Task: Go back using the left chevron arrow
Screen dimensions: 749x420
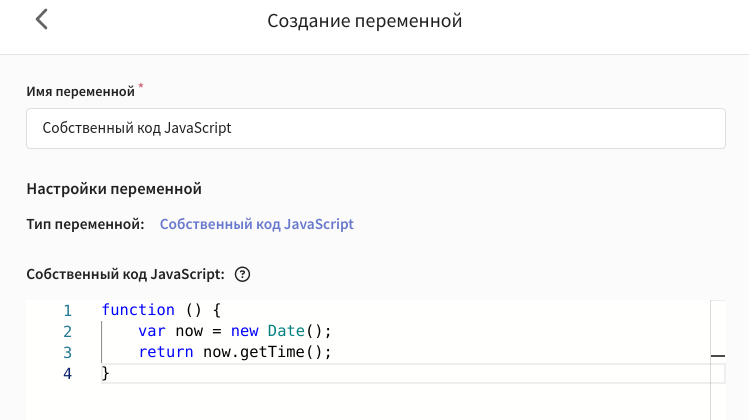Action: click(42, 20)
